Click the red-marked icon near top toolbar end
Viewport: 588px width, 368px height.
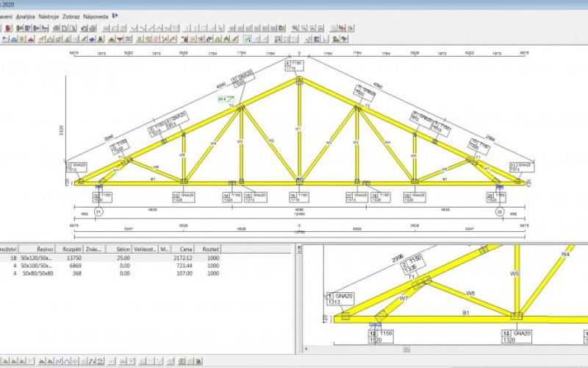coord(342,28)
